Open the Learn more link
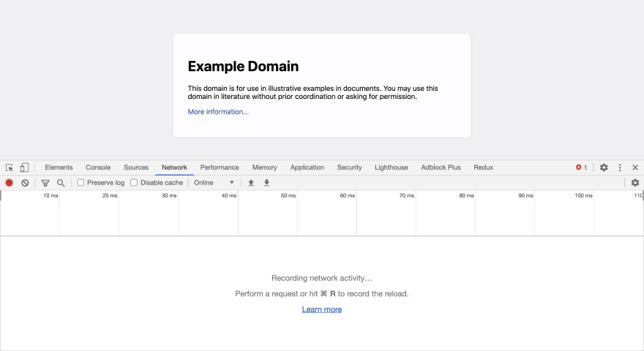 point(321,309)
